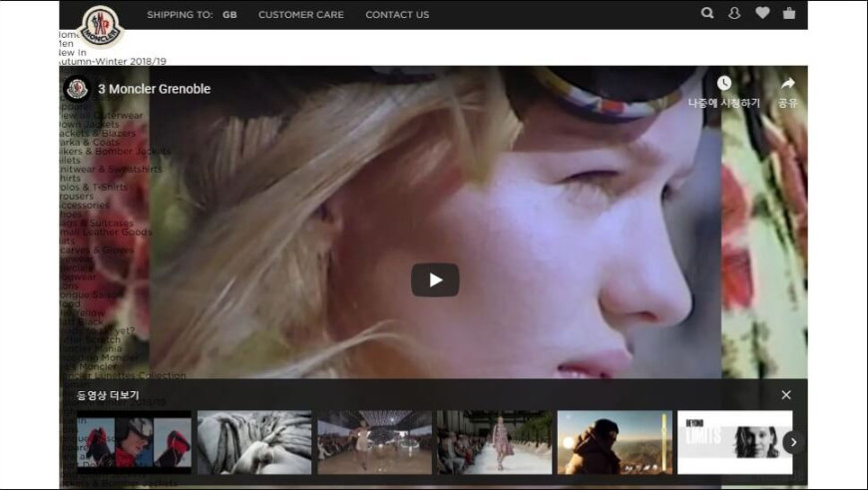
Task: Play the 3 Moncler Grenoble video
Action: point(435,280)
